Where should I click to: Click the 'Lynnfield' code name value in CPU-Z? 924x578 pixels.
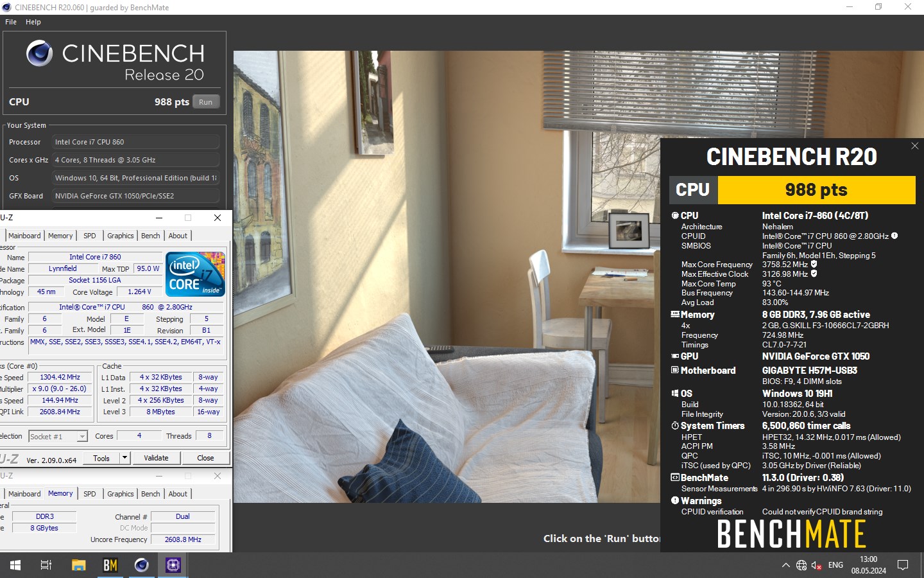62,268
